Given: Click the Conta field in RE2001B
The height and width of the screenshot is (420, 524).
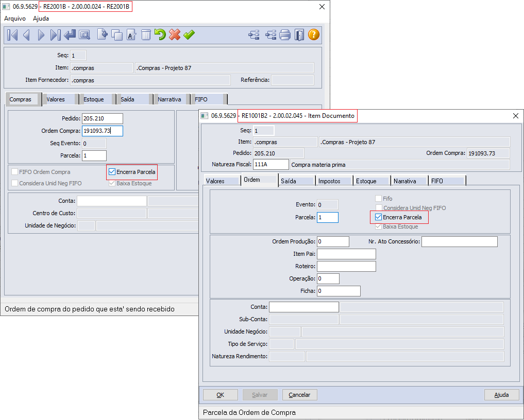Looking at the screenshot, I should [112, 201].
